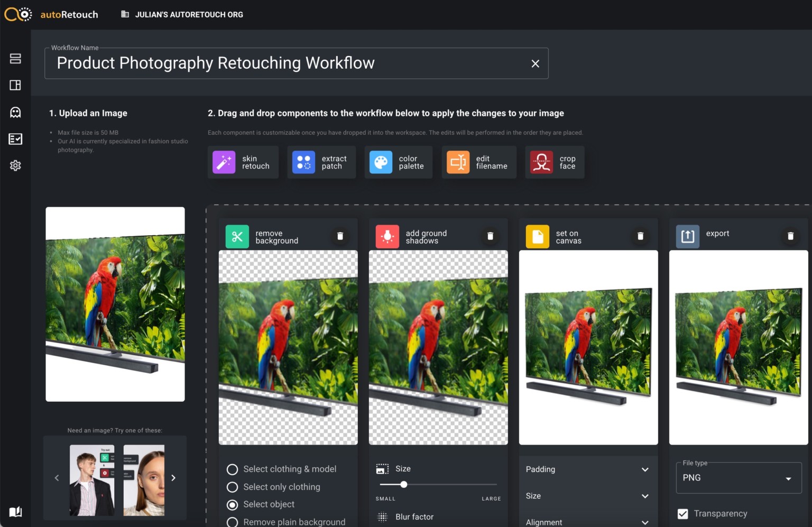Expand the Padding section
Image resolution: width=812 pixels, height=527 pixels.
tap(588, 469)
